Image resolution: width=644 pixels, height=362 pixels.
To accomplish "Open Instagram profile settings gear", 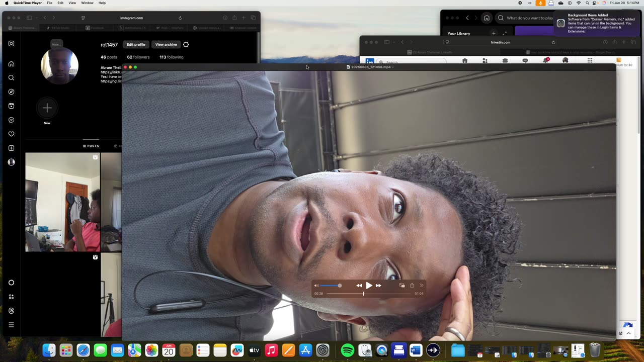I will tap(186, 45).
